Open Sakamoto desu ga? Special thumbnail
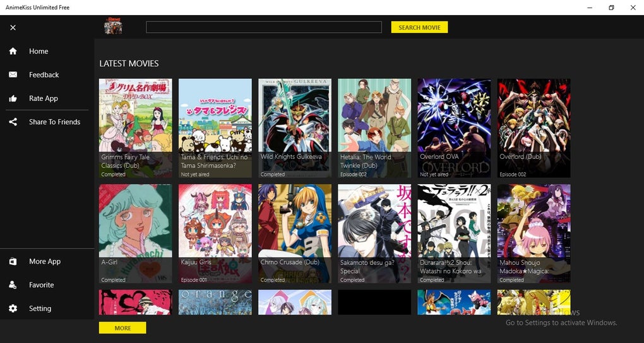The image size is (644, 343). (x=374, y=233)
